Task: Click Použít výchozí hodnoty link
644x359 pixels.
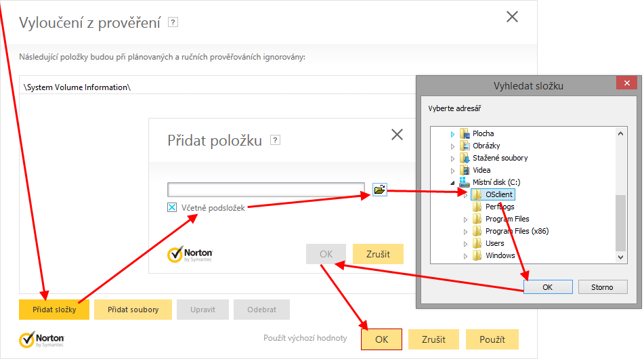Action: [x=305, y=338]
